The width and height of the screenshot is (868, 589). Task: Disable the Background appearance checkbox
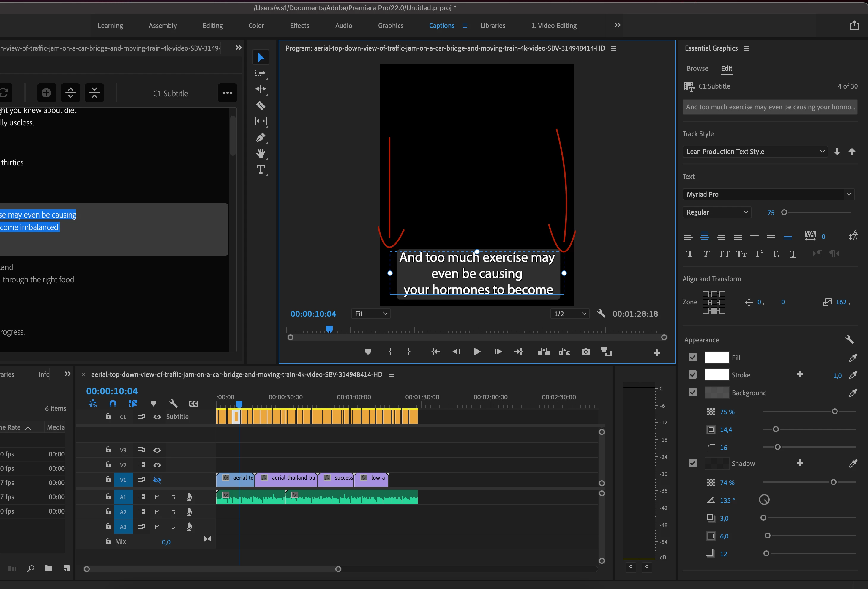[692, 392]
